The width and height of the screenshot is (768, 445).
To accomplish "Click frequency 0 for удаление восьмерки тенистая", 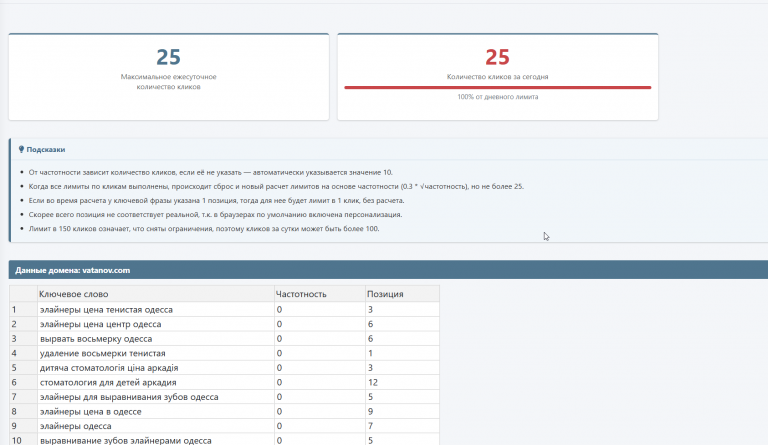I will (320, 353).
